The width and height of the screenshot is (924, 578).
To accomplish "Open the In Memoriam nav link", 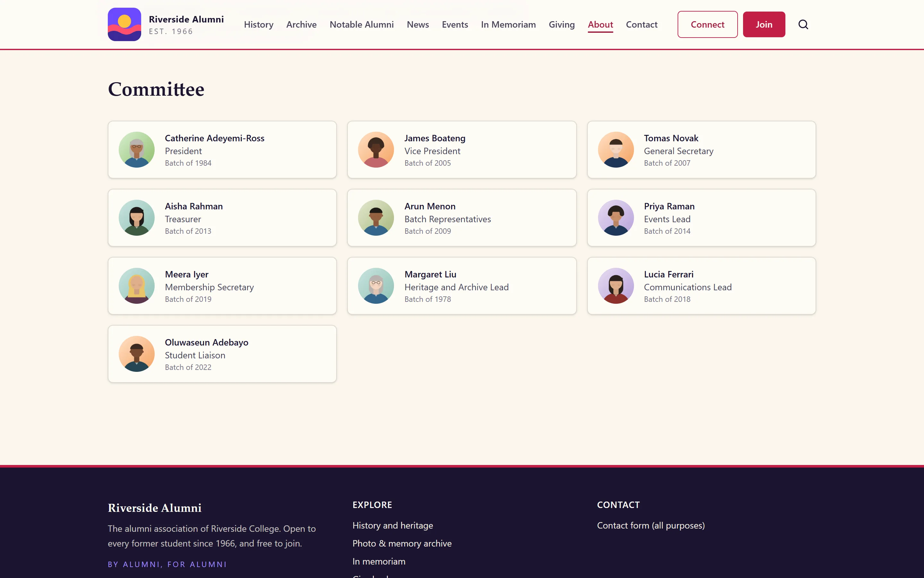I will click(508, 24).
